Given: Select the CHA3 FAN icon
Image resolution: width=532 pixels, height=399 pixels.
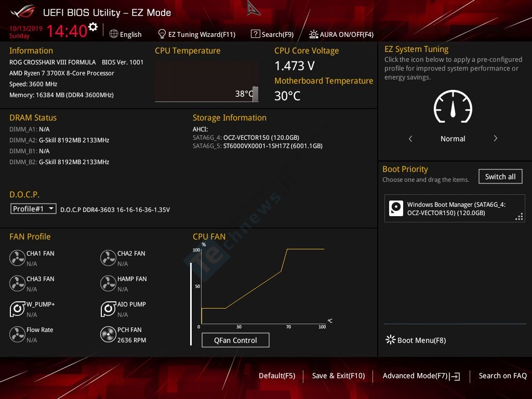Looking at the screenshot, I should pos(17,283).
